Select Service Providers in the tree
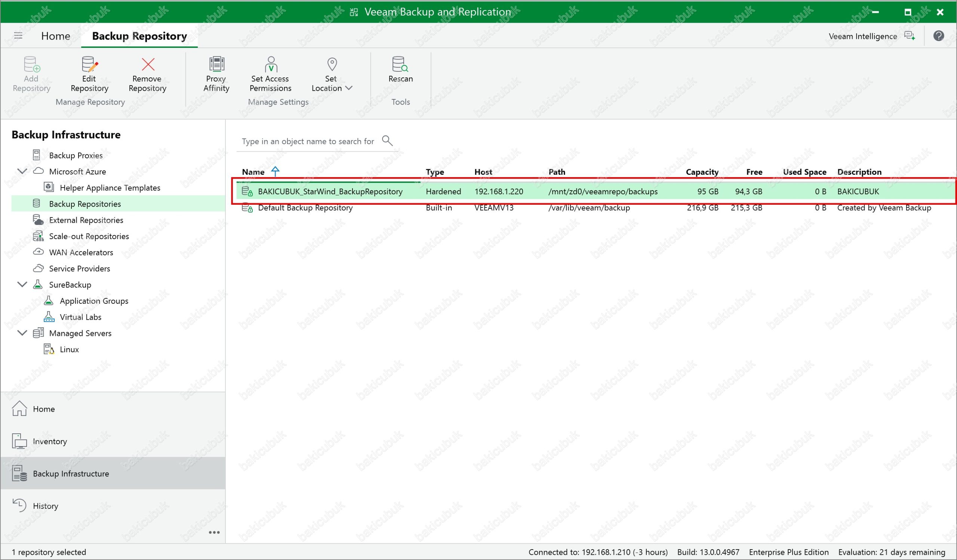 coord(79,269)
